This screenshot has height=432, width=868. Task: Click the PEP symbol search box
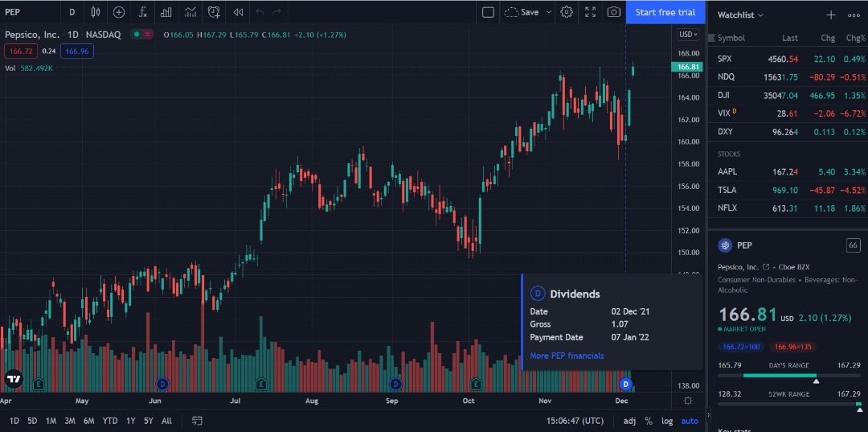(31, 12)
